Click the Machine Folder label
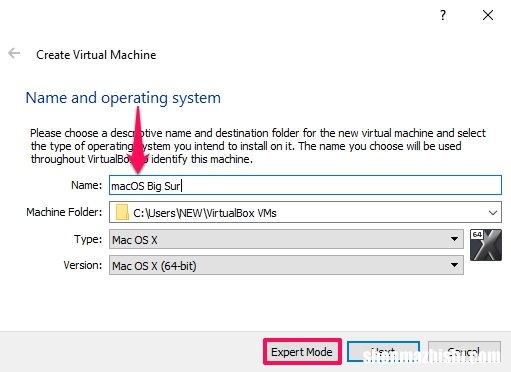Viewport: 511px width, 372px height. [x=64, y=212]
